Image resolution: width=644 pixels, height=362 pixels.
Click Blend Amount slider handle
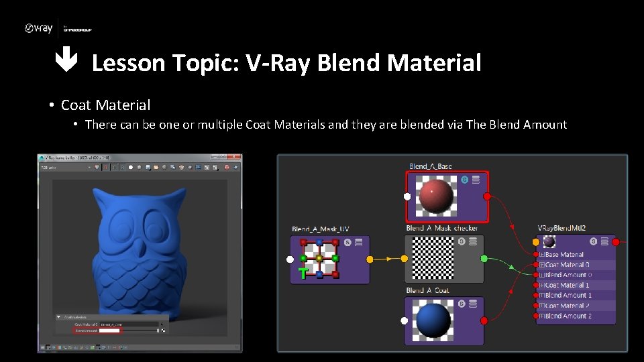[x=158, y=330]
